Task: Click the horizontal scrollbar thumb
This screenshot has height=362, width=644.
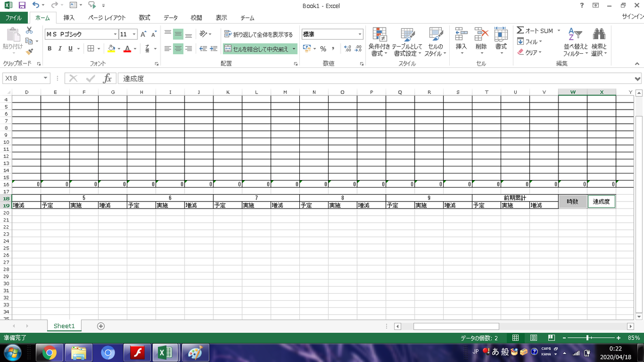Action: coord(456,326)
